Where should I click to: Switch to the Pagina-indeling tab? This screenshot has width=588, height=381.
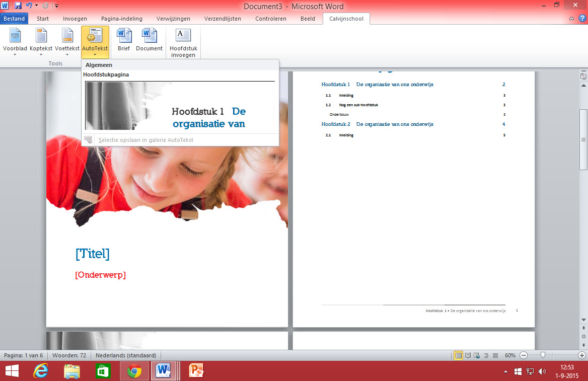tap(122, 19)
